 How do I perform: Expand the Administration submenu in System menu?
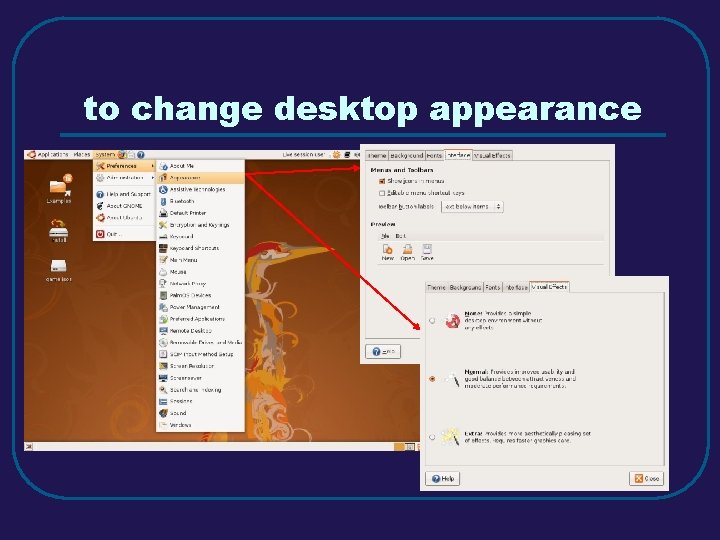coord(124,178)
